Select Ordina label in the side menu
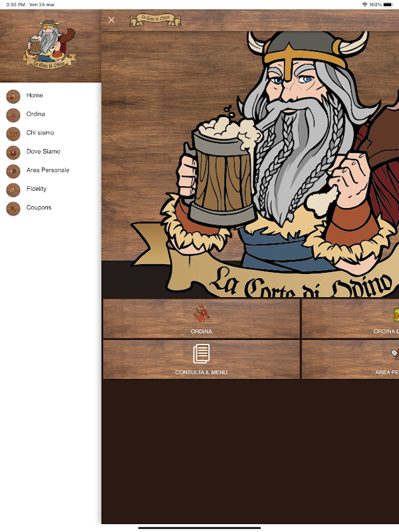Image resolution: width=399 pixels, height=532 pixels. (x=36, y=114)
